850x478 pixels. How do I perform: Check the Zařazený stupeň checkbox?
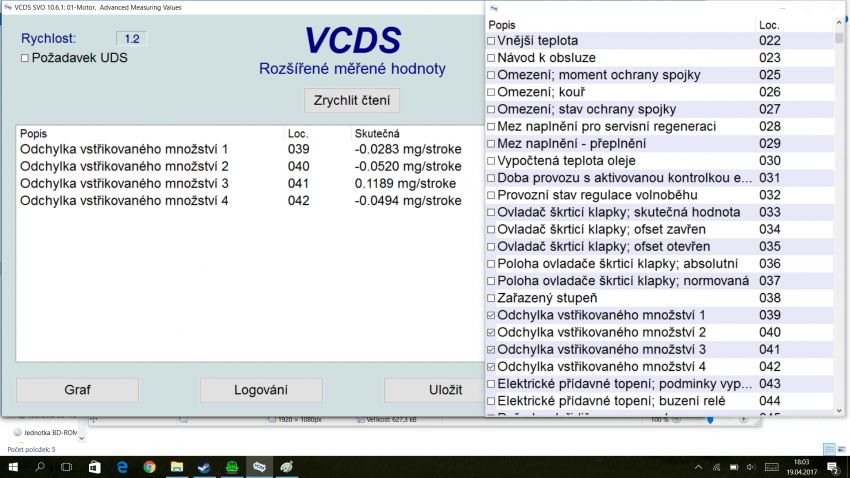click(x=491, y=298)
